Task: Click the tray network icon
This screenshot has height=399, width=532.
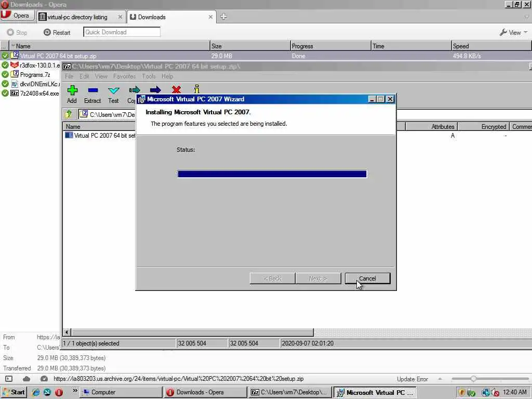Action: (x=486, y=393)
